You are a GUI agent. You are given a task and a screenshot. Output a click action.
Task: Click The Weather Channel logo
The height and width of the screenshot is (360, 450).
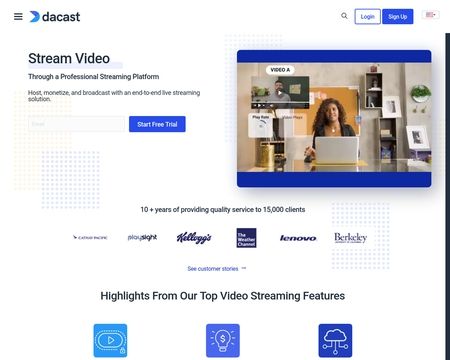coord(246,238)
